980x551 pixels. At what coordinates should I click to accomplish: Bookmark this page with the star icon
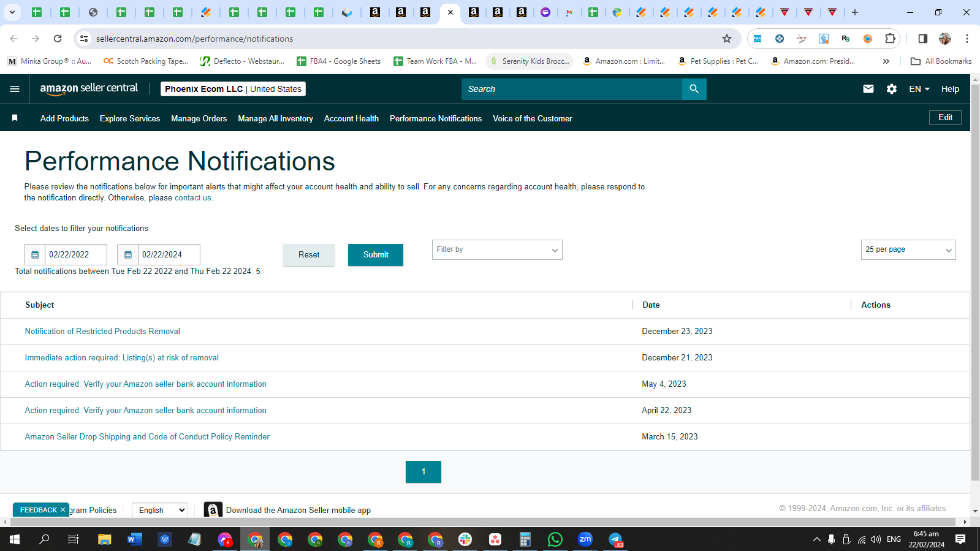tap(727, 39)
